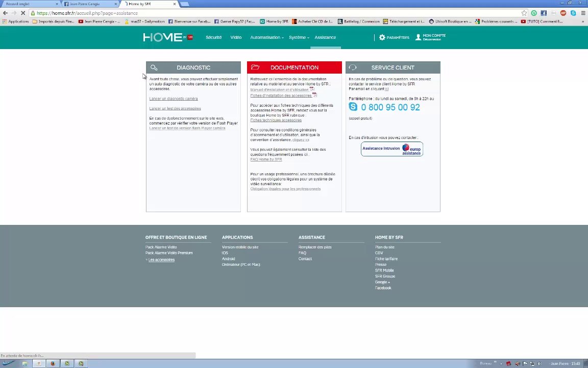Close the Jean Pierre Cengia tab
Image resolution: width=588 pixels, height=368 pixels.
point(115,4)
